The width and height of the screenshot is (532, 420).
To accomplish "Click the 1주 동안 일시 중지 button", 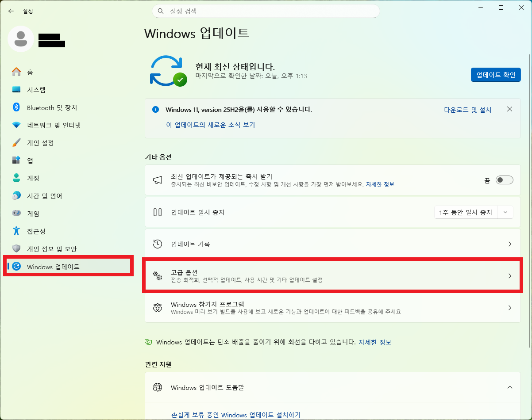I will [466, 212].
